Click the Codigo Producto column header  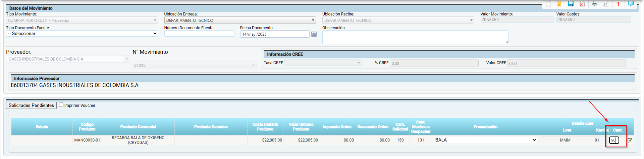point(87,127)
